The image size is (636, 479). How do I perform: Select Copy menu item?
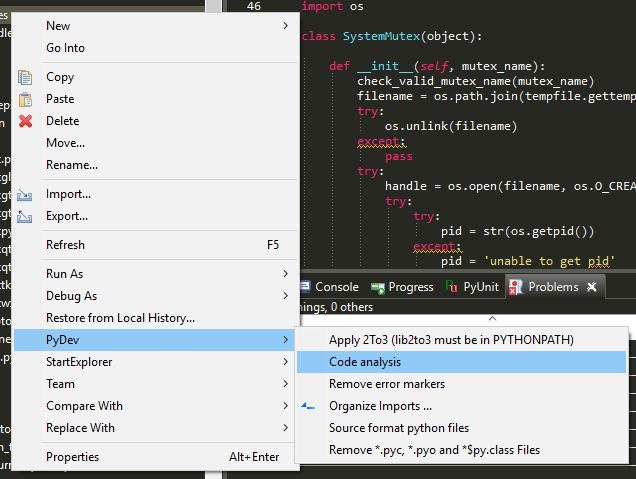[156, 77]
